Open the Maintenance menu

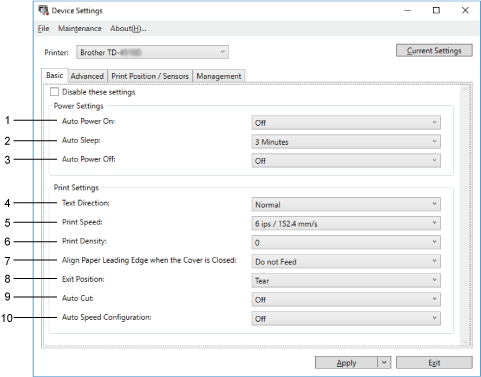click(x=80, y=29)
